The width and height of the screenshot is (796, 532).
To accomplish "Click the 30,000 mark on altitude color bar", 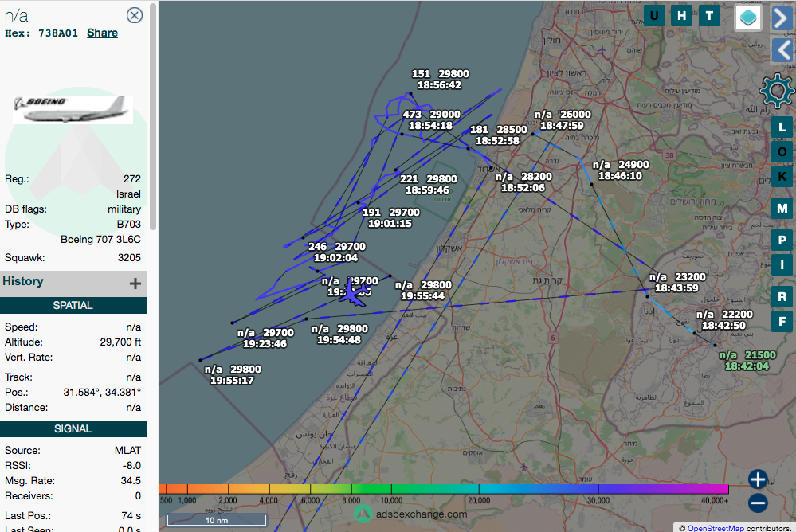I will pos(598,500).
